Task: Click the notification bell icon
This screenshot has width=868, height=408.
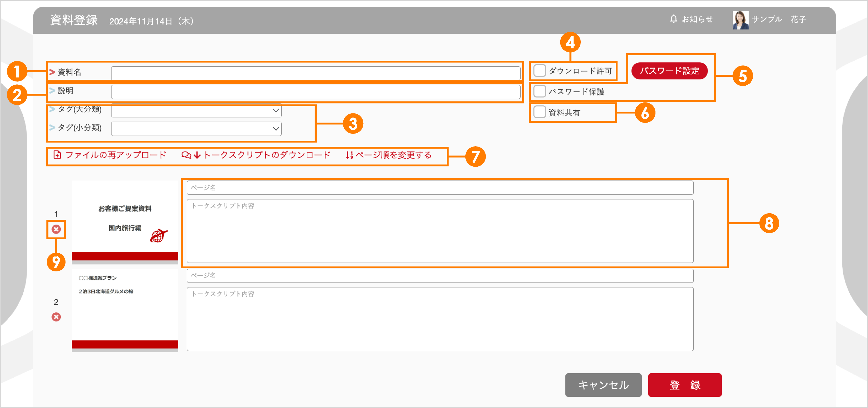Action: 674,19
